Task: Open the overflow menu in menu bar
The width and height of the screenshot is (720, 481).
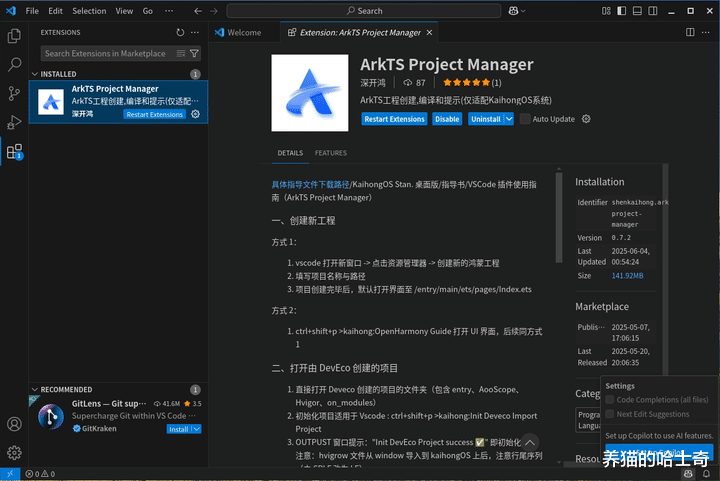Action: [x=169, y=11]
